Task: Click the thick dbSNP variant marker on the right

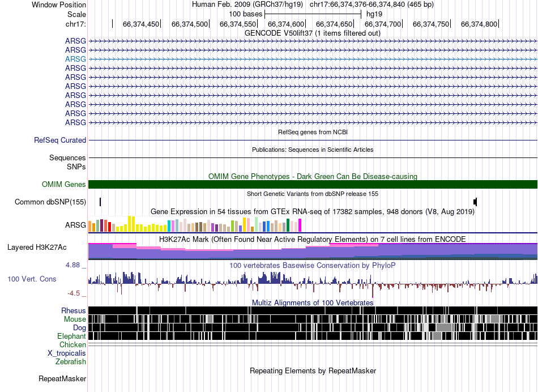Action: pos(475,202)
